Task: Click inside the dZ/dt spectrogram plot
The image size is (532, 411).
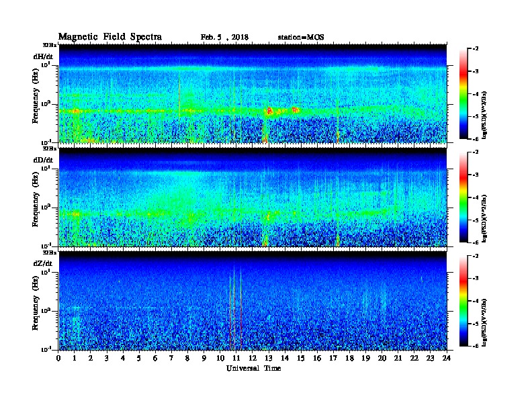Action: tap(253, 301)
